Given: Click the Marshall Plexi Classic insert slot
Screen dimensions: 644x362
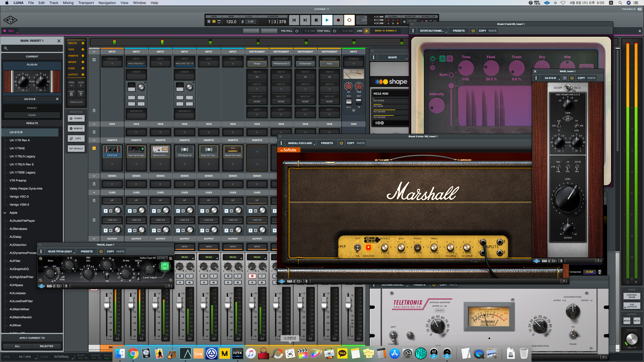Looking at the screenshot, I should click(x=233, y=151).
